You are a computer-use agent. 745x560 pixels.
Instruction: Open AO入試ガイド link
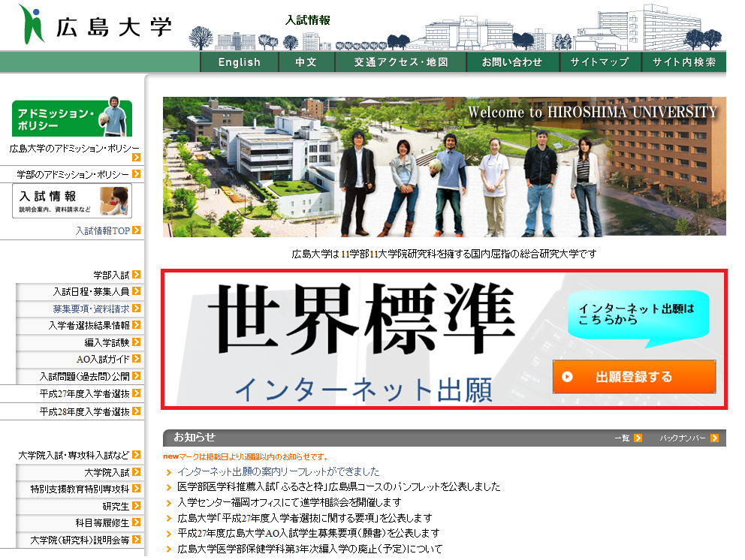[x=103, y=359]
